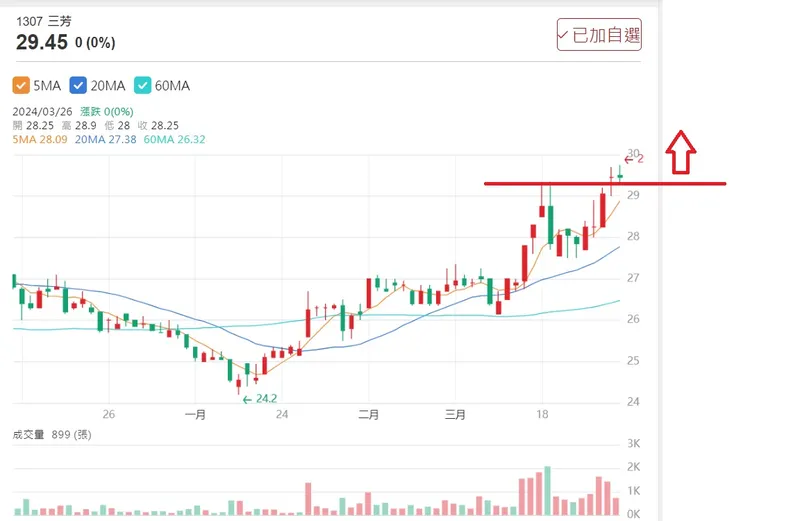The image size is (800, 521).
Task: Click the 24.2 low price marker
Action: point(259,398)
